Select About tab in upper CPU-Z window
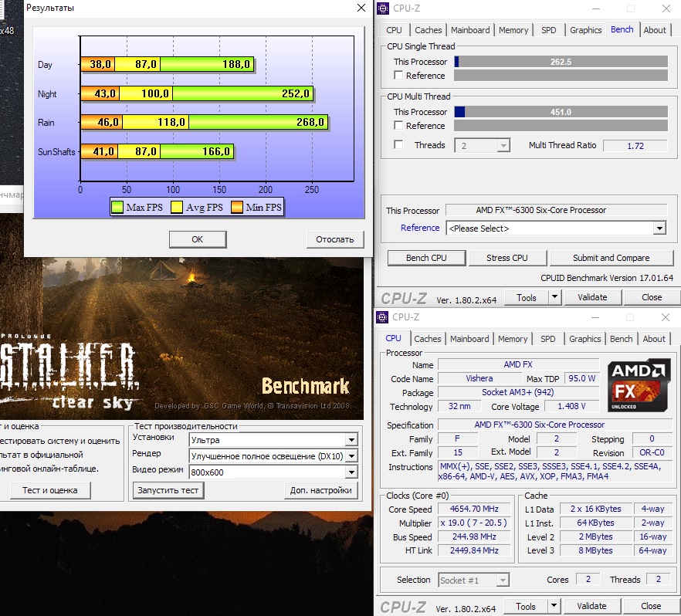681x616 pixels. click(655, 30)
